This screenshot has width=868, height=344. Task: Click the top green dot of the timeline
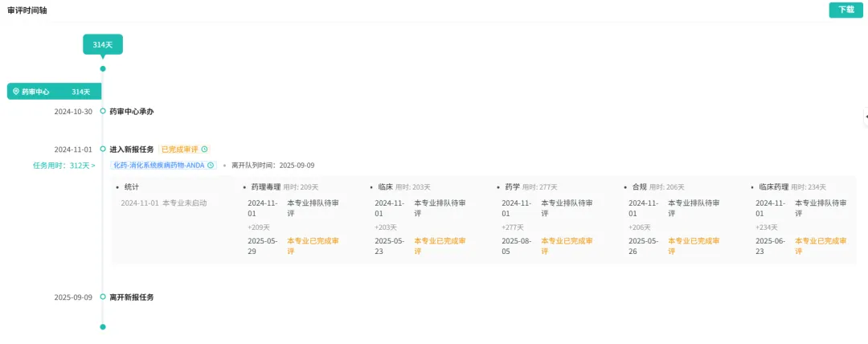103,68
